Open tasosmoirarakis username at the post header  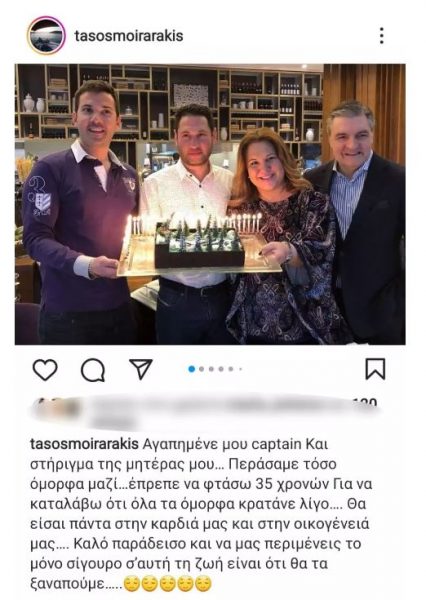pos(129,36)
